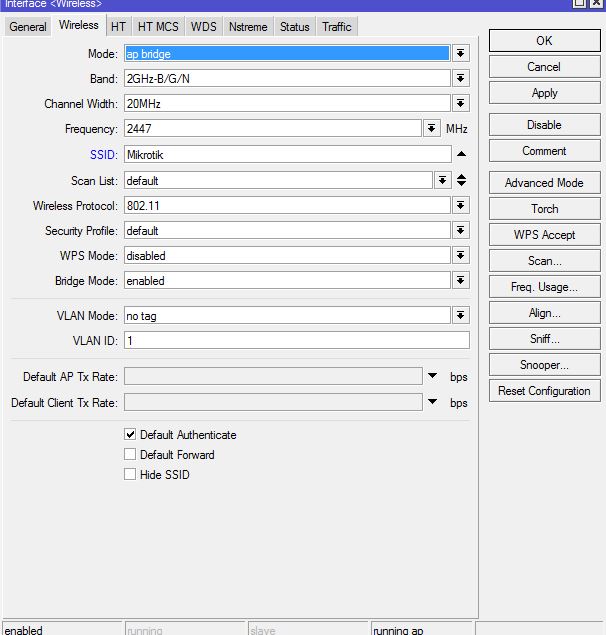Open the Channel Width dropdown
Image resolution: width=606 pixels, height=635 pixels.
coord(461,103)
